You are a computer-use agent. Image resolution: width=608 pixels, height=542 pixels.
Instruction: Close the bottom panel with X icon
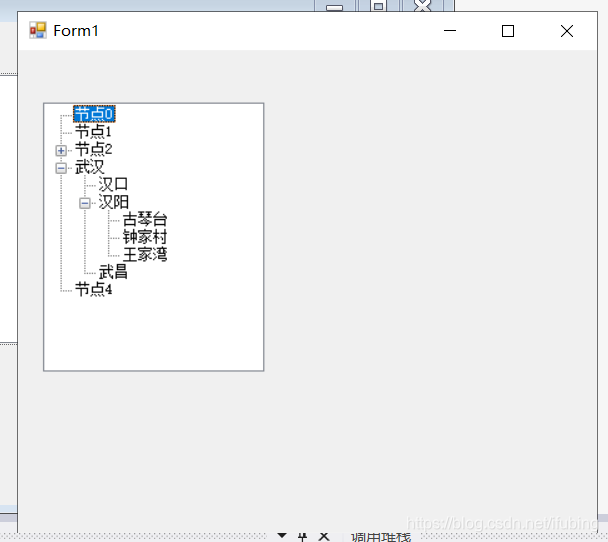324,537
